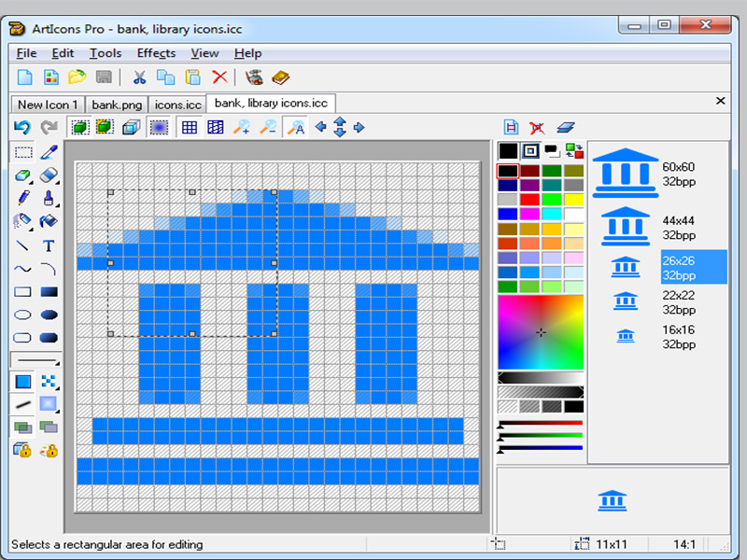
Task: Choose the flood fill bucket tool
Action: 49,221
